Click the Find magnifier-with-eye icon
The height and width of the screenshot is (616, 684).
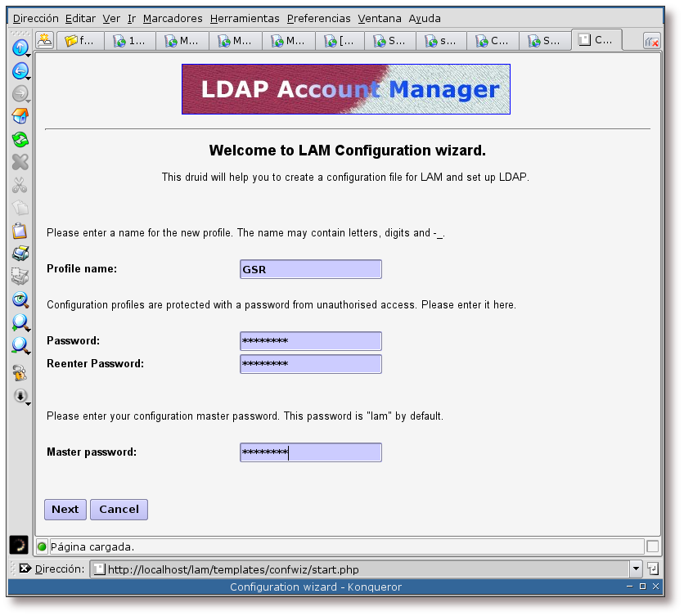[x=20, y=299]
